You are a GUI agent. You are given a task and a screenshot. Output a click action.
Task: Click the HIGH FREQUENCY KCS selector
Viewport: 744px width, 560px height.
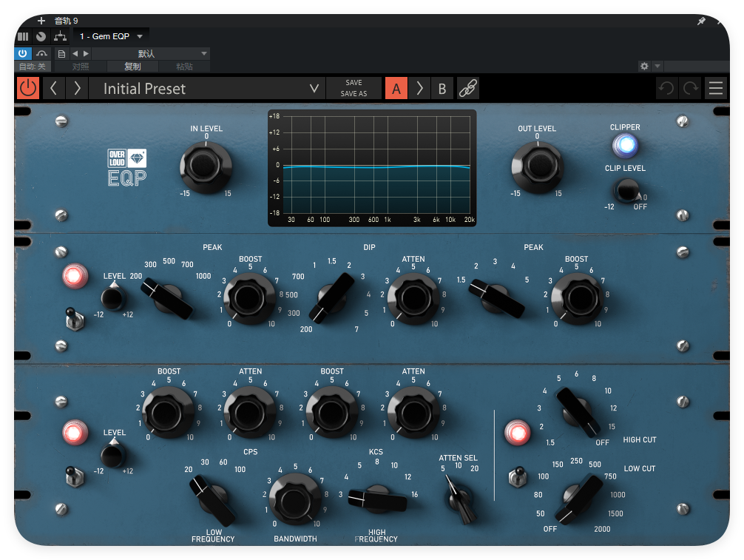click(378, 499)
